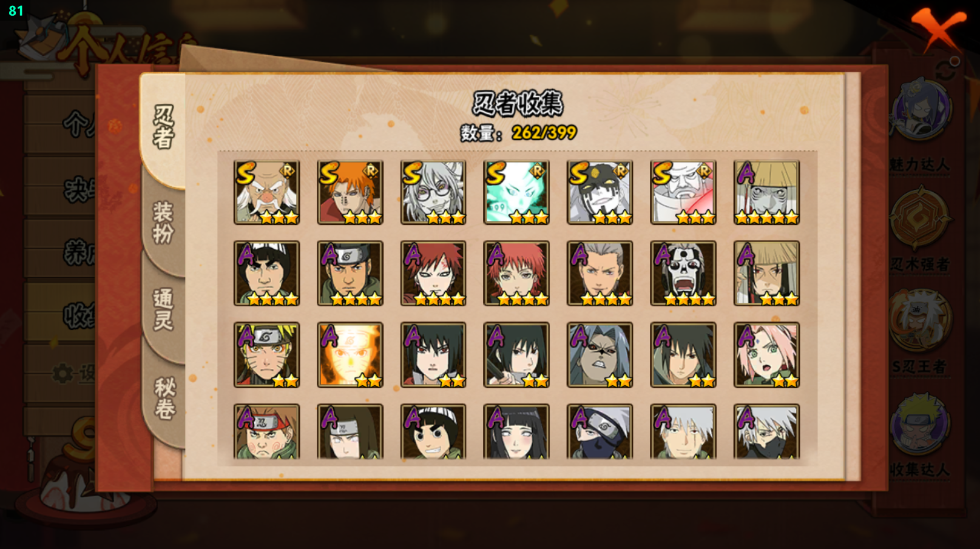Choose the Hidan skull-face ninja card
This screenshot has width=980, height=549.
pos(683,274)
